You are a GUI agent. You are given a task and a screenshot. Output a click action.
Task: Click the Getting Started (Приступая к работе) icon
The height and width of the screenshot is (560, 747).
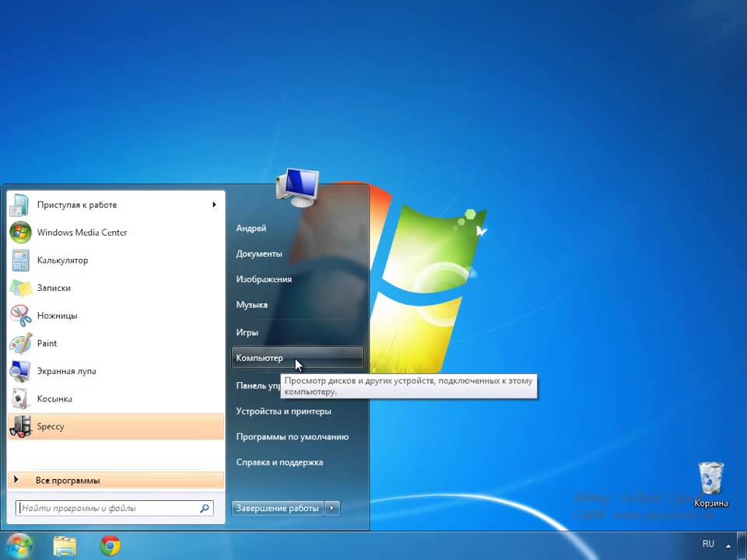click(x=20, y=205)
